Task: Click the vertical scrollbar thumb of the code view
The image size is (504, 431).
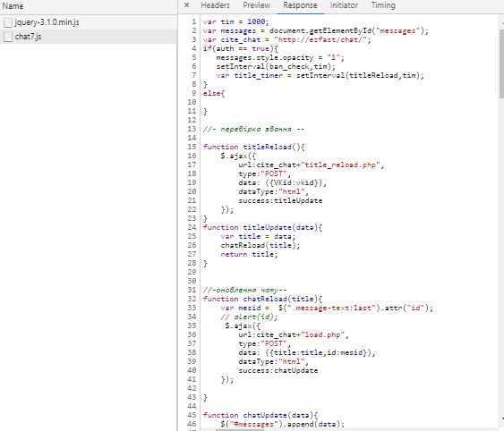Action: [501, 63]
